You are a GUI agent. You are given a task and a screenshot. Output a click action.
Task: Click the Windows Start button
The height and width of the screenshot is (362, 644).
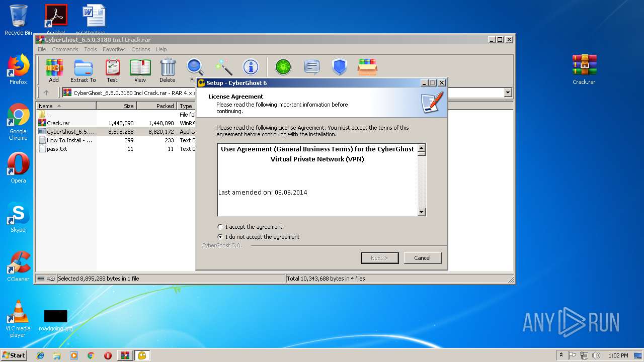coord(14,355)
